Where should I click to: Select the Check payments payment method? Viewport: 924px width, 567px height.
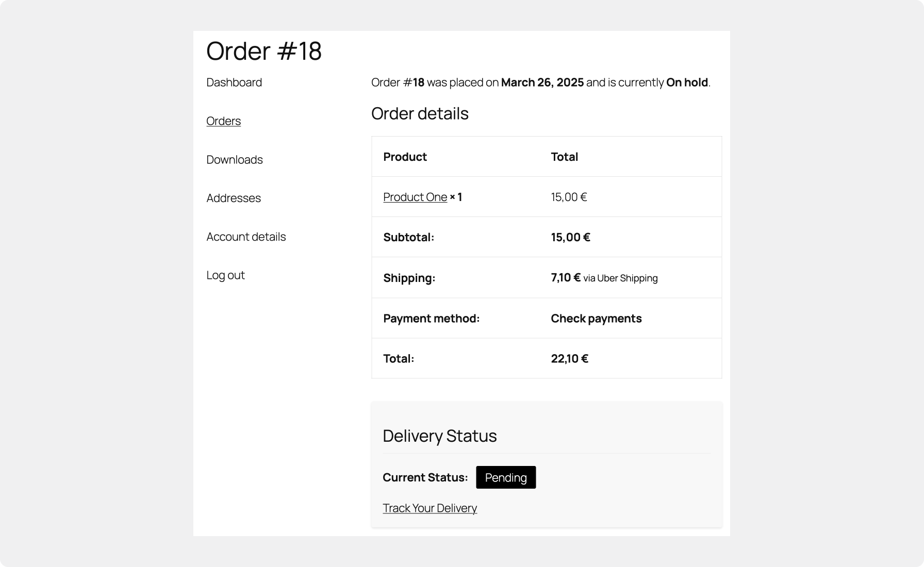(x=596, y=318)
